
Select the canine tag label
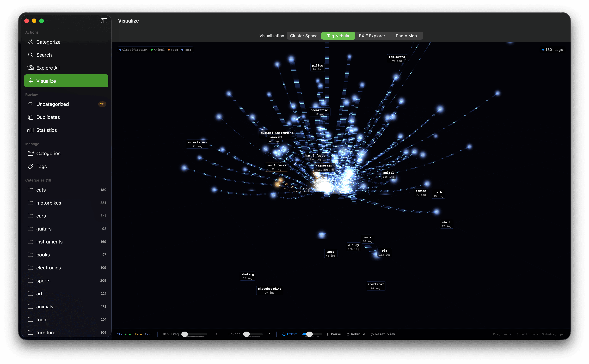(421, 193)
